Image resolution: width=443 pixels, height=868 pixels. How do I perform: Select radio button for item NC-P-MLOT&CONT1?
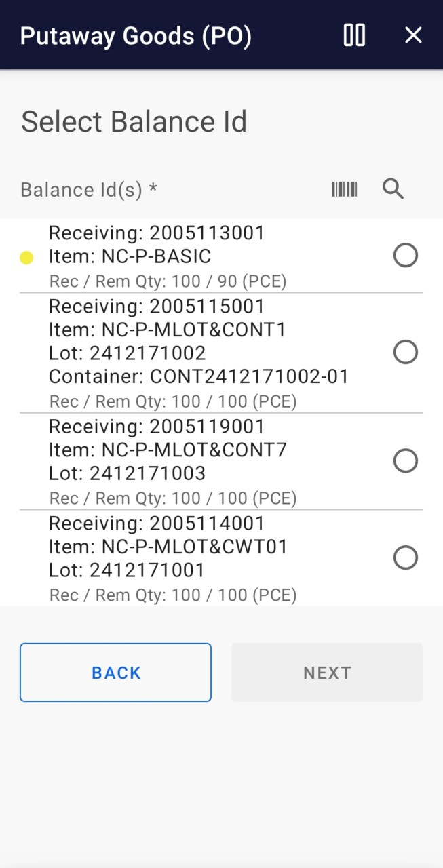(x=406, y=353)
